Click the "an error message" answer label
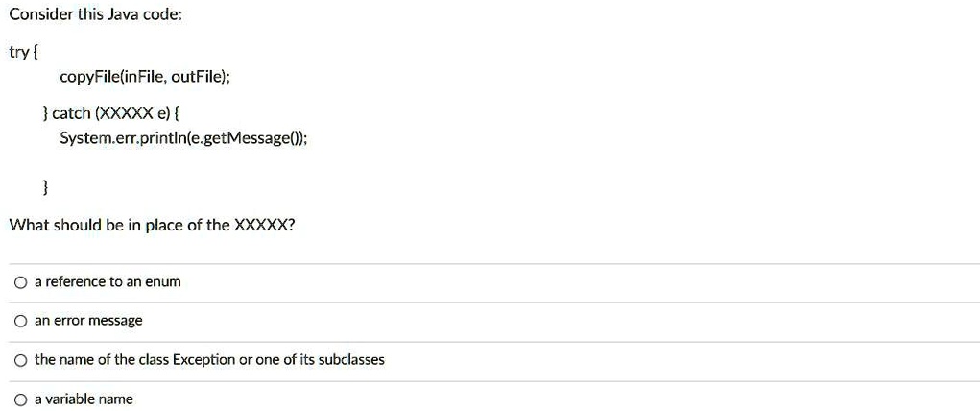This screenshot has width=980, height=411. click(88, 321)
